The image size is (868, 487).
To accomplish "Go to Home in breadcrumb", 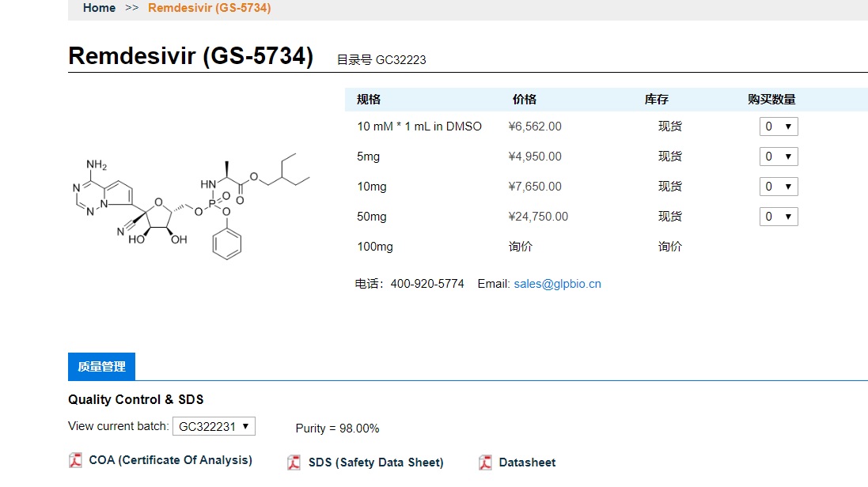I will (x=99, y=8).
